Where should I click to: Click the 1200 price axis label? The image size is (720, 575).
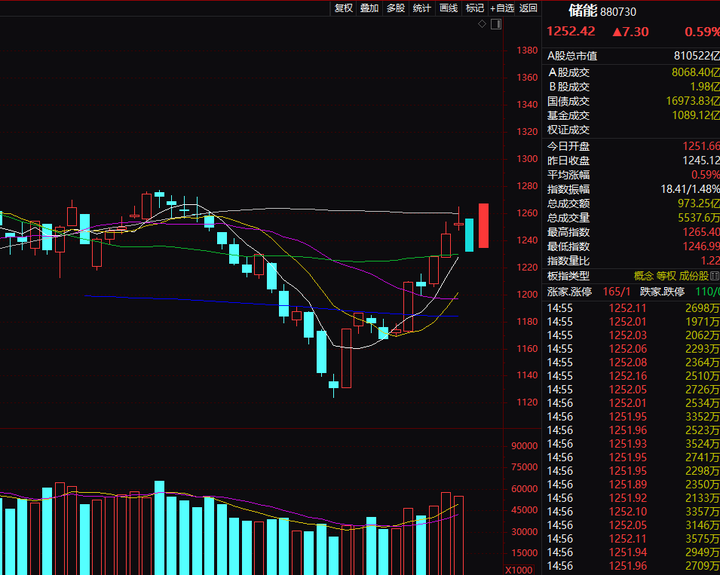(527, 294)
